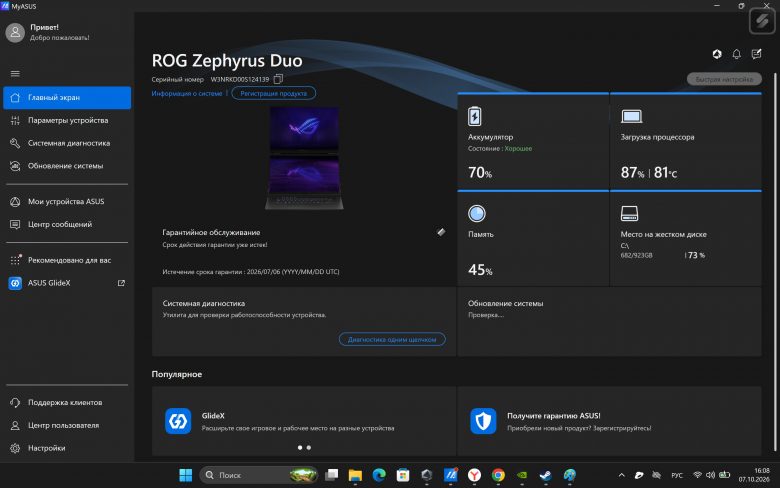The image size is (780, 488).
Task: Select the first carousel dot in Популярное
Action: click(300, 448)
